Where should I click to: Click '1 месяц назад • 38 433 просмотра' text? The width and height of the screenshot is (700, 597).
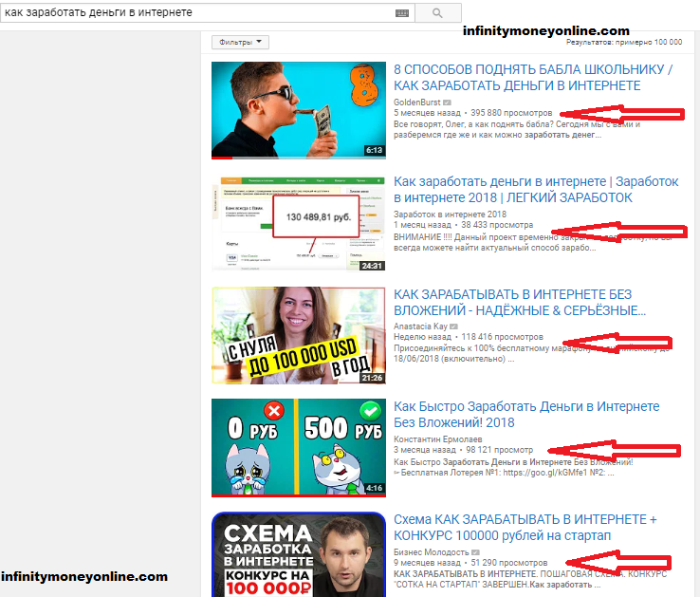[x=464, y=225]
